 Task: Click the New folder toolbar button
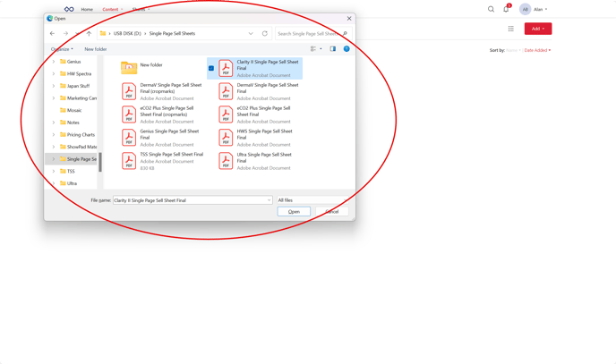95,49
